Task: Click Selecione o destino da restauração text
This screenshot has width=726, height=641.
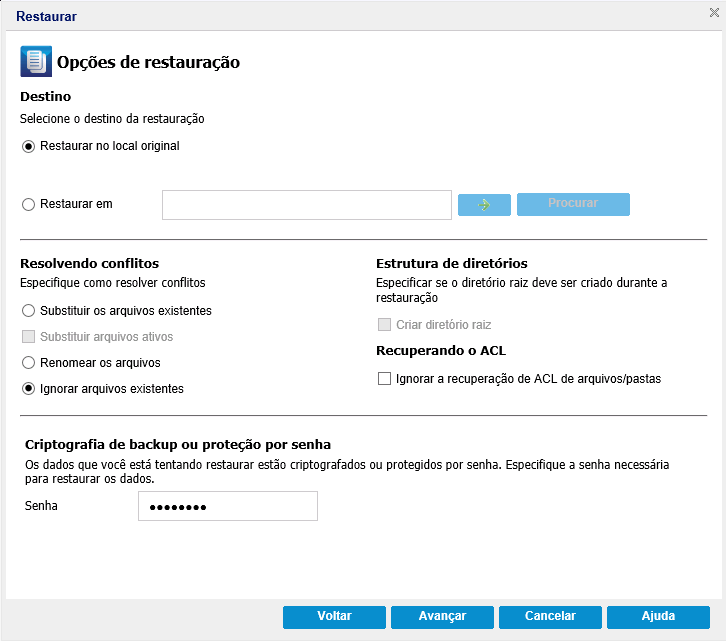Action: (112, 119)
